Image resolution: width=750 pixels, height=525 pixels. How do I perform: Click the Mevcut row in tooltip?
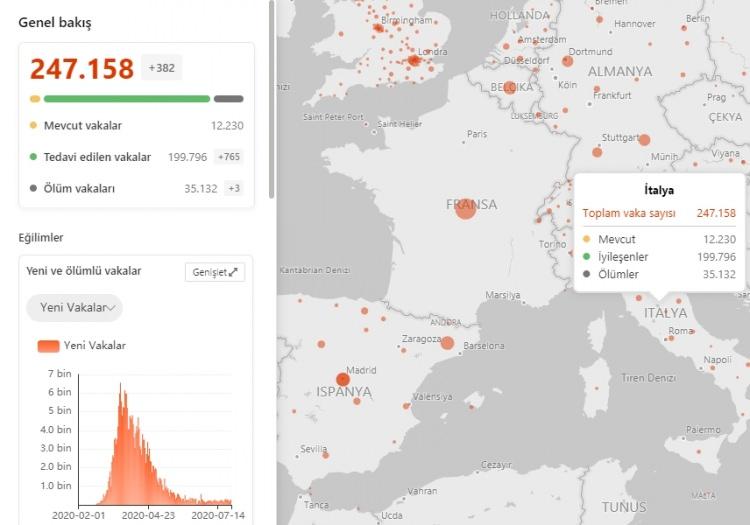click(659, 239)
